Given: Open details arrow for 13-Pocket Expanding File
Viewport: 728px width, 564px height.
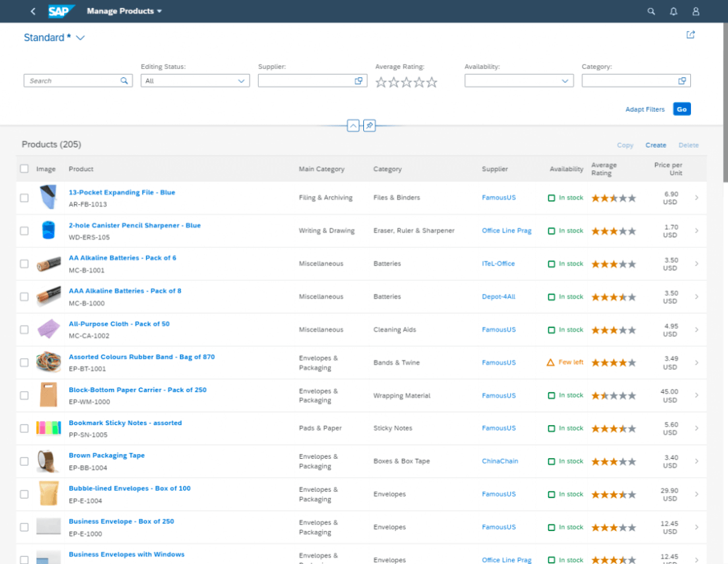Looking at the screenshot, I should point(696,197).
